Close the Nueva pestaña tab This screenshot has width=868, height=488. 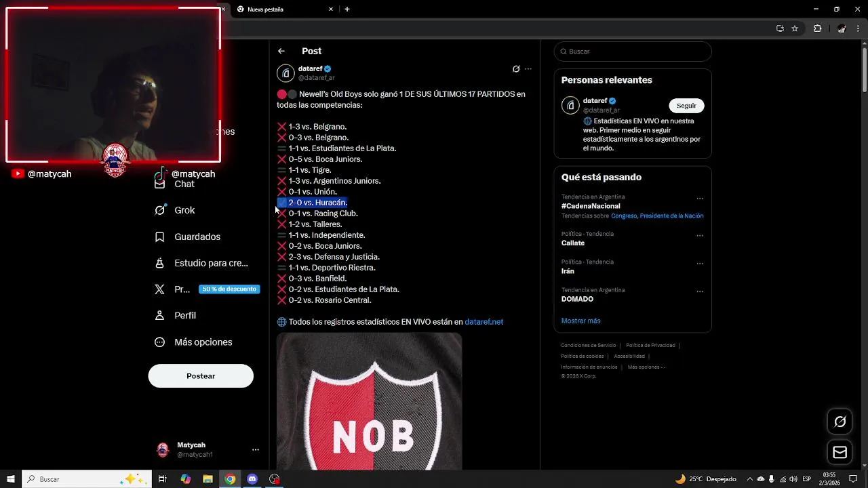(x=331, y=9)
